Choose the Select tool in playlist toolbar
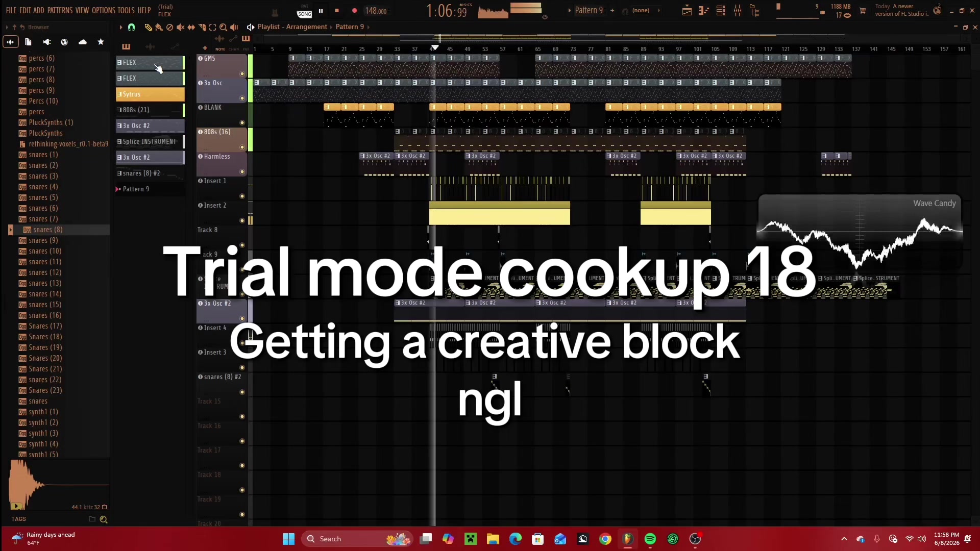 [x=212, y=27]
